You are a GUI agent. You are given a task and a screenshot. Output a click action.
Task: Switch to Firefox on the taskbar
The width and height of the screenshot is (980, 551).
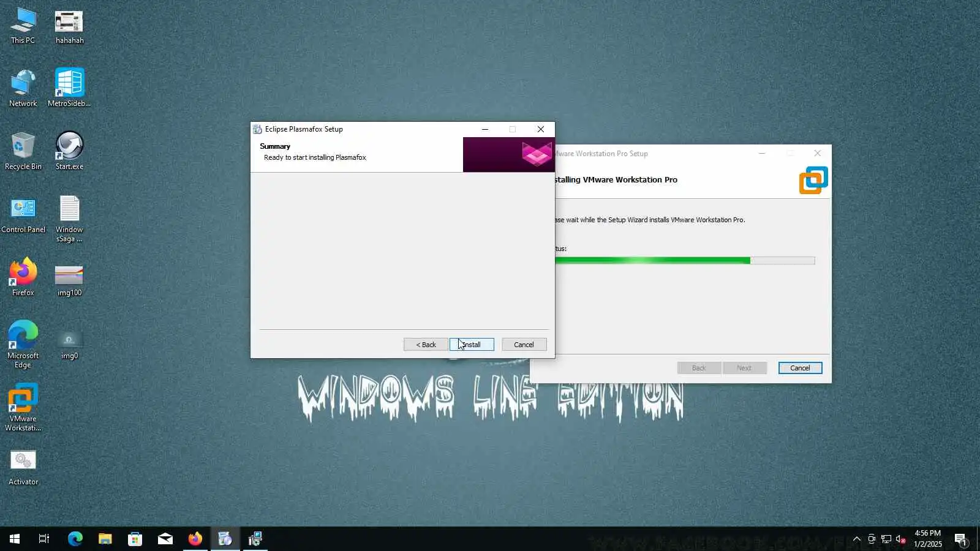(195, 539)
